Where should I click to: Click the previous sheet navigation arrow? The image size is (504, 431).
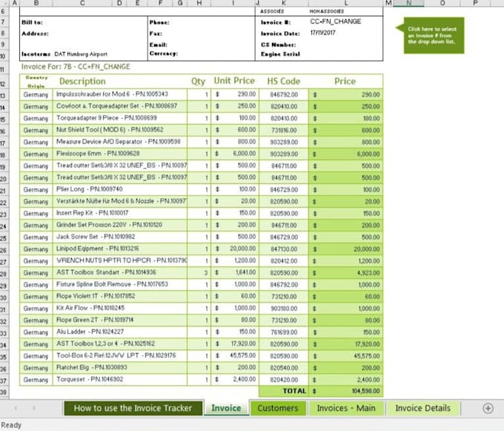(x=16, y=408)
